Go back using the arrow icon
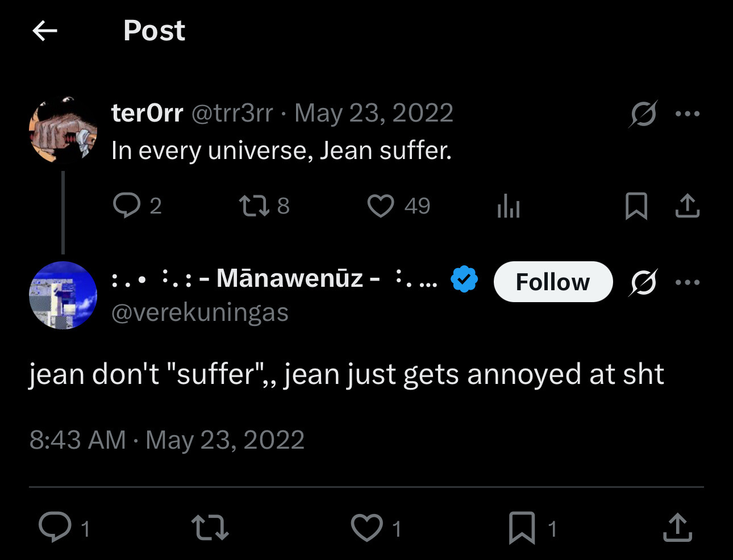 (45, 31)
